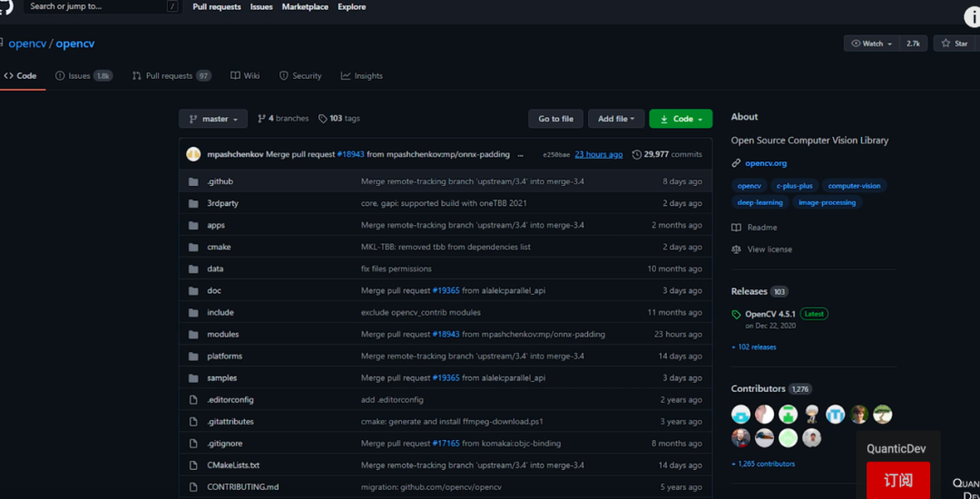Click the modules folder icon
Image resolution: width=980 pixels, height=499 pixels.
(x=193, y=334)
